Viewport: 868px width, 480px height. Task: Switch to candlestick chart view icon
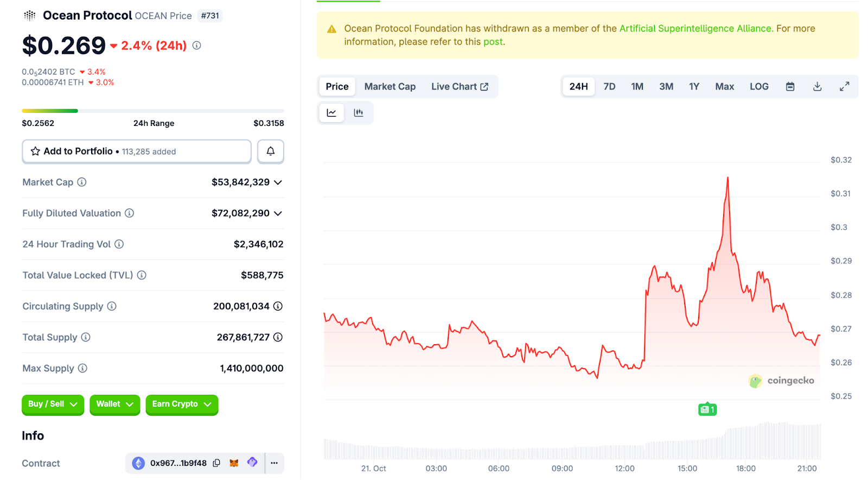coord(359,113)
